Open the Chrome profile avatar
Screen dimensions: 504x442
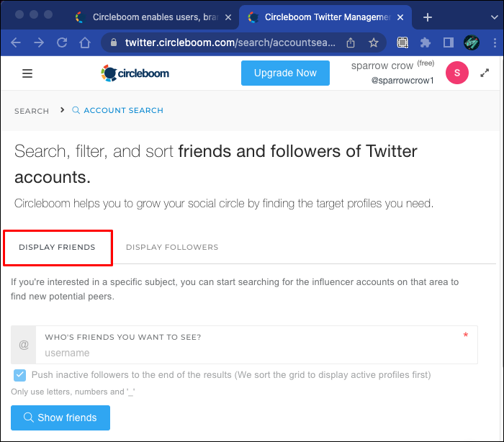(472, 42)
